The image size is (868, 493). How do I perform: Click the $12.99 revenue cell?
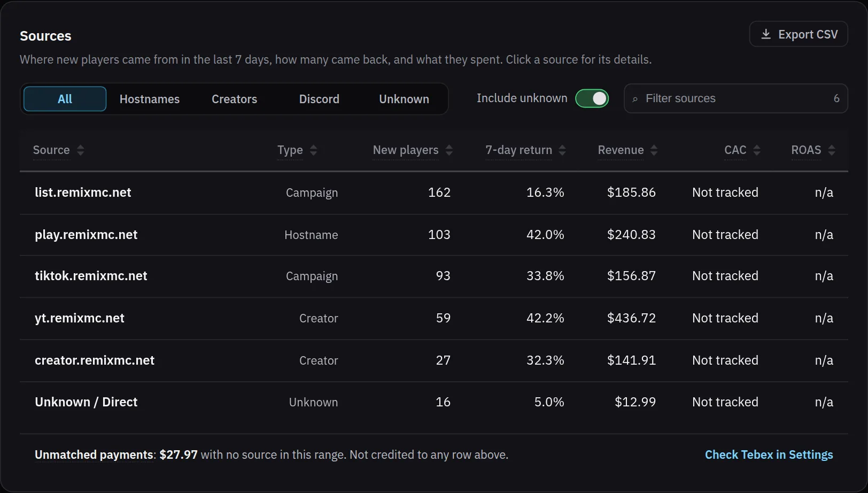pyautogui.click(x=635, y=402)
